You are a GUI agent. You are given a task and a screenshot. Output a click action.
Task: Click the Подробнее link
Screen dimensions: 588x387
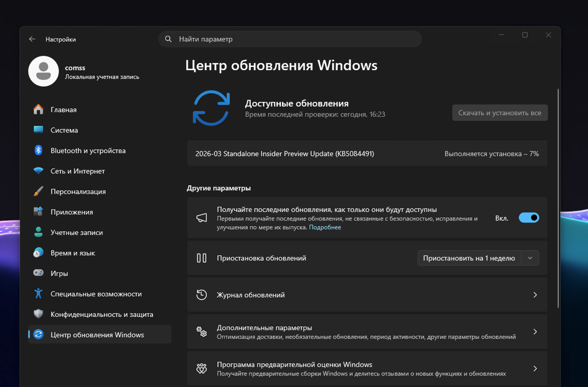pyautogui.click(x=325, y=227)
